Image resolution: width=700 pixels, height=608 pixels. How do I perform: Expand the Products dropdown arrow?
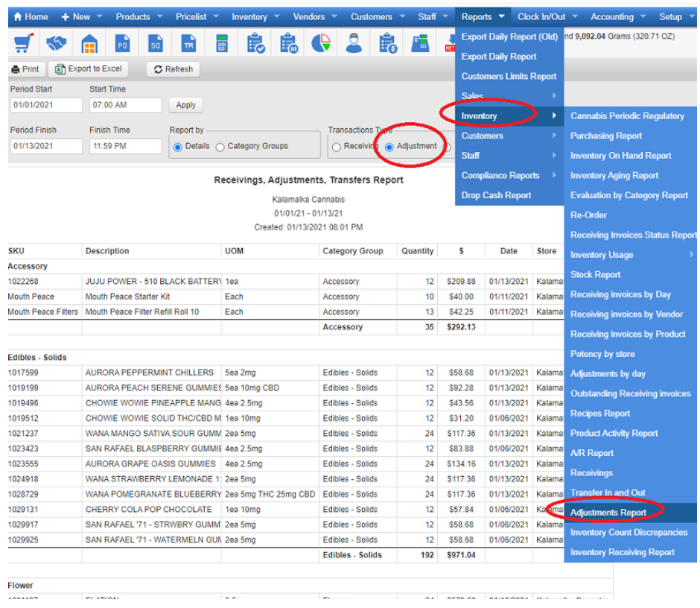(x=159, y=16)
